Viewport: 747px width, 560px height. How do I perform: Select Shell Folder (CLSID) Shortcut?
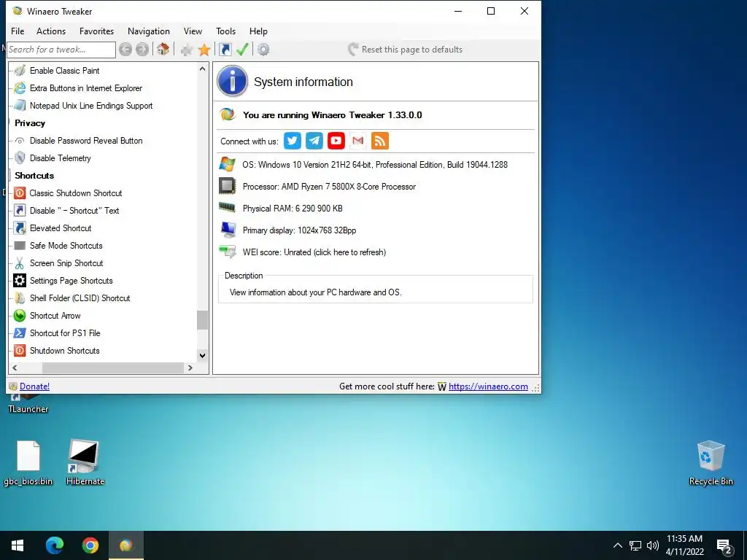click(80, 298)
